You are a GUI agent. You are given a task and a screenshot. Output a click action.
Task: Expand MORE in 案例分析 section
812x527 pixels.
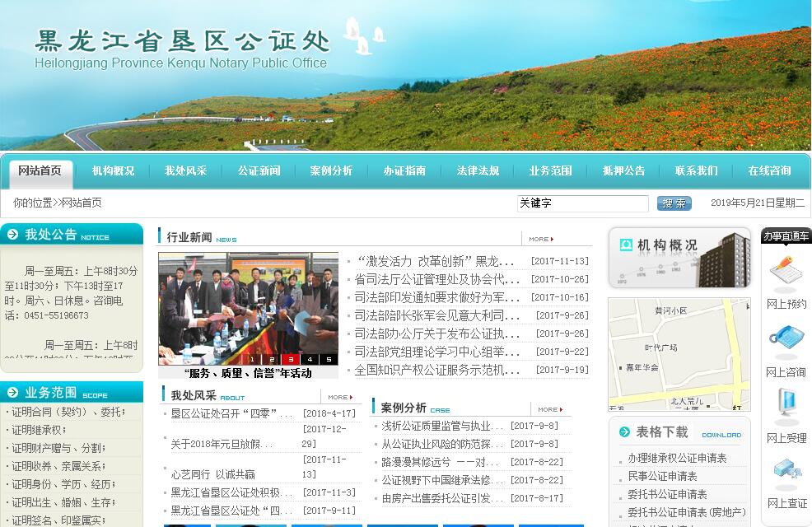[548, 409]
